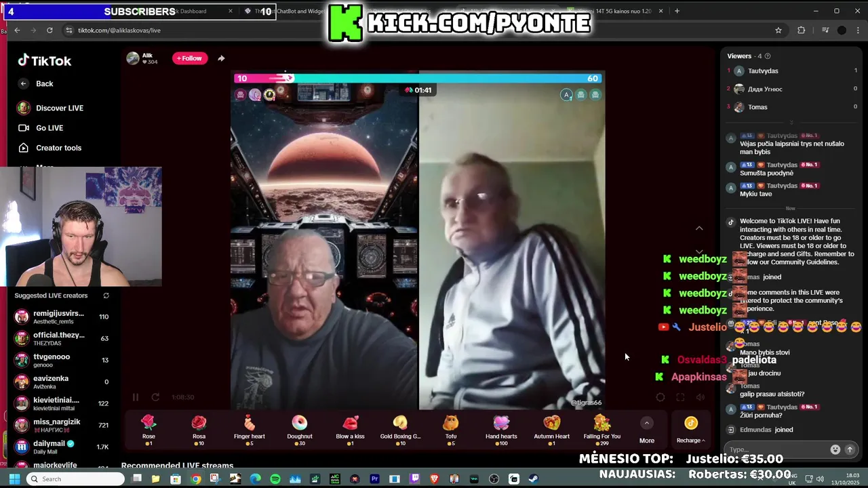Toggle the stream volume mute

pos(701,397)
